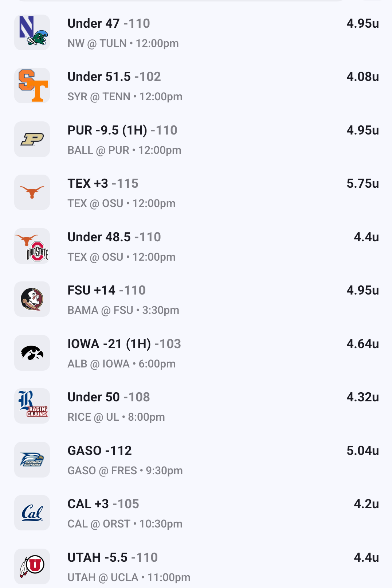Click the Rice–Ragin' Cajuns logo icon

click(x=32, y=406)
